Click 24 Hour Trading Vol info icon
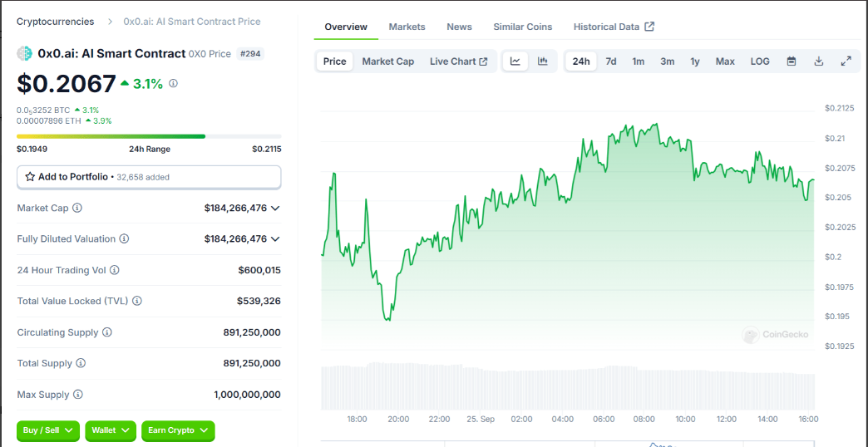Viewport: 868px width, 447px height. point(115,271)
